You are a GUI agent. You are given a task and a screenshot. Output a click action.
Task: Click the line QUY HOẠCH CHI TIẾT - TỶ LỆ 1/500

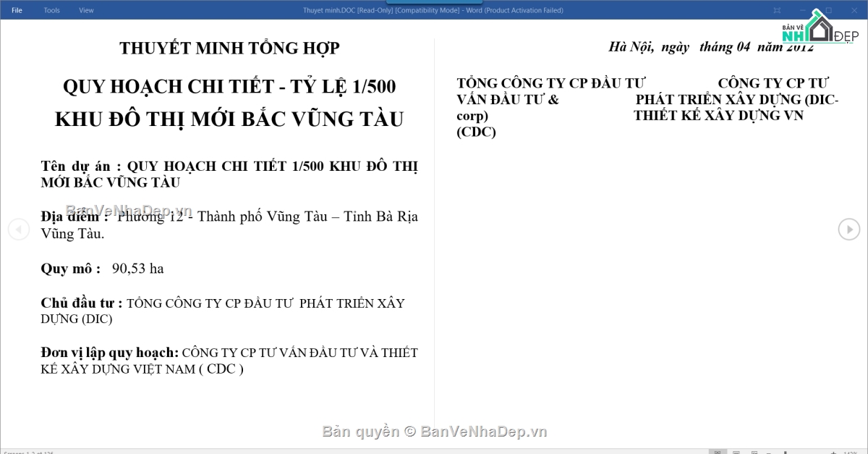tap(229, 86)
